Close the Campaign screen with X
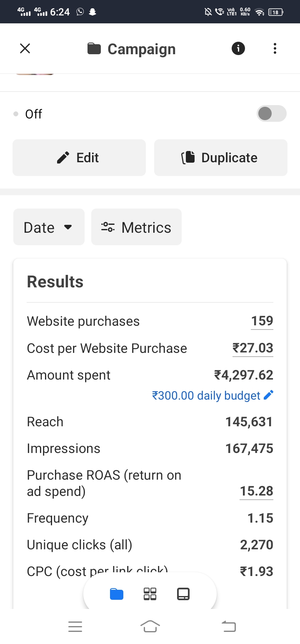This screenshot has height=644, width=300. tap(25, 49)
